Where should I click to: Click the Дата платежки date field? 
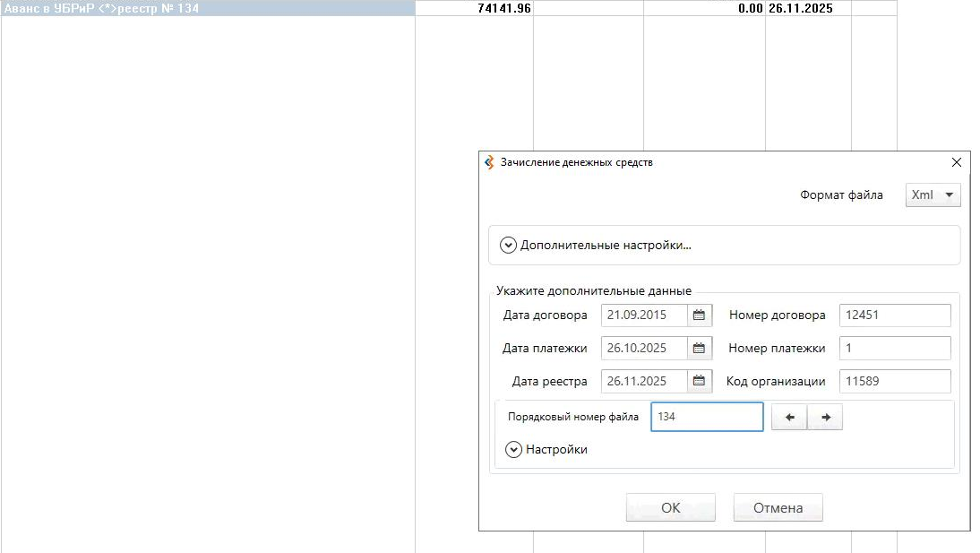click(644, 349)
